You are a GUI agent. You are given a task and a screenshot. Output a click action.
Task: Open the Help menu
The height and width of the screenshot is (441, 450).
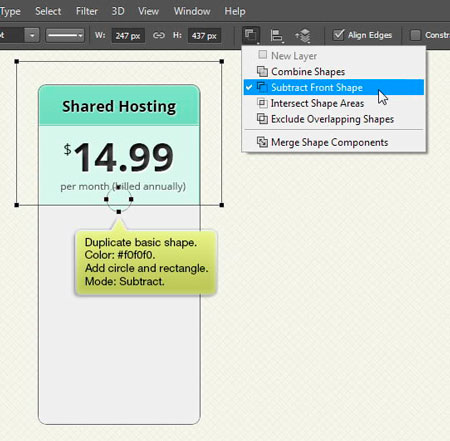click(x=235, y=11)
